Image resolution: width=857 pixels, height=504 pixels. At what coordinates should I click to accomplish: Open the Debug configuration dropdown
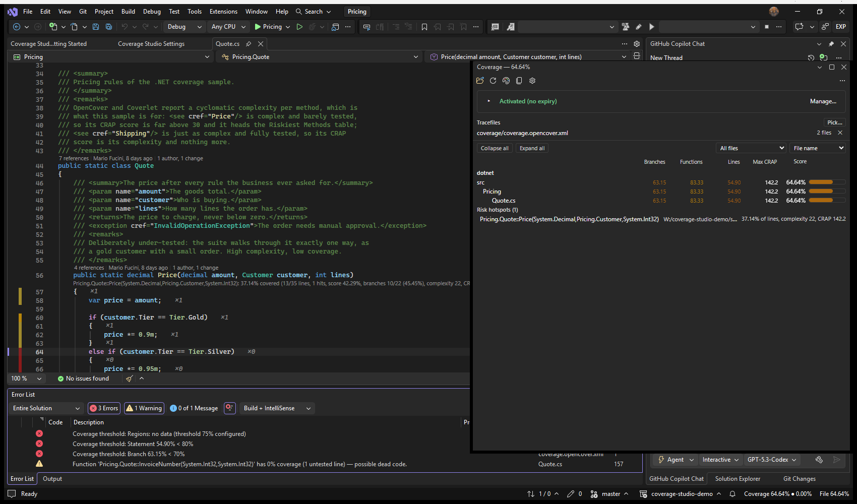click(x=185, y=27)
